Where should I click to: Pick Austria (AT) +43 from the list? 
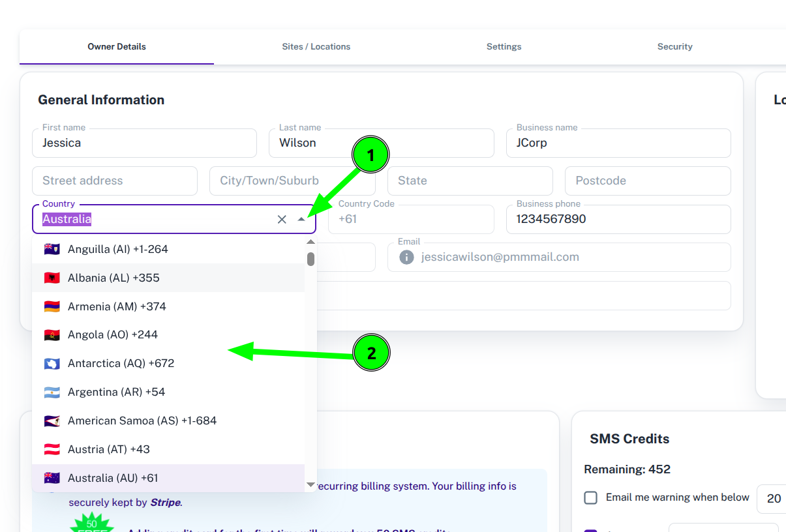[168, 449]
